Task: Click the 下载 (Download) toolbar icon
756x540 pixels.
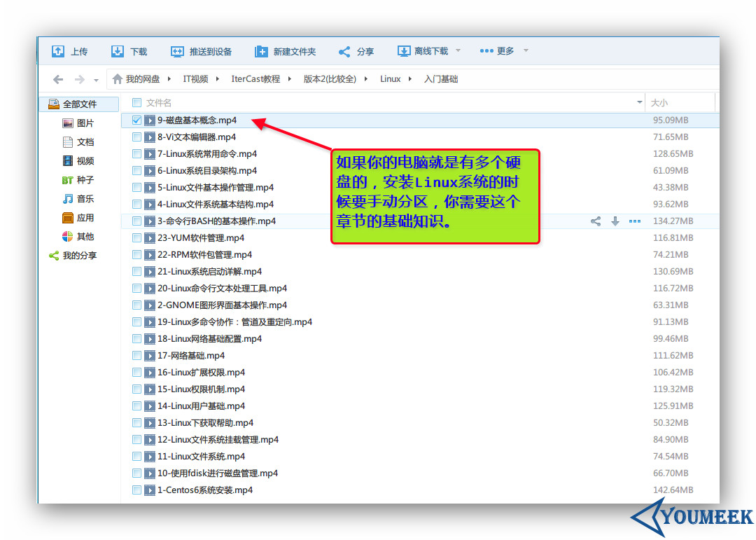Action: tap(119, 50)
